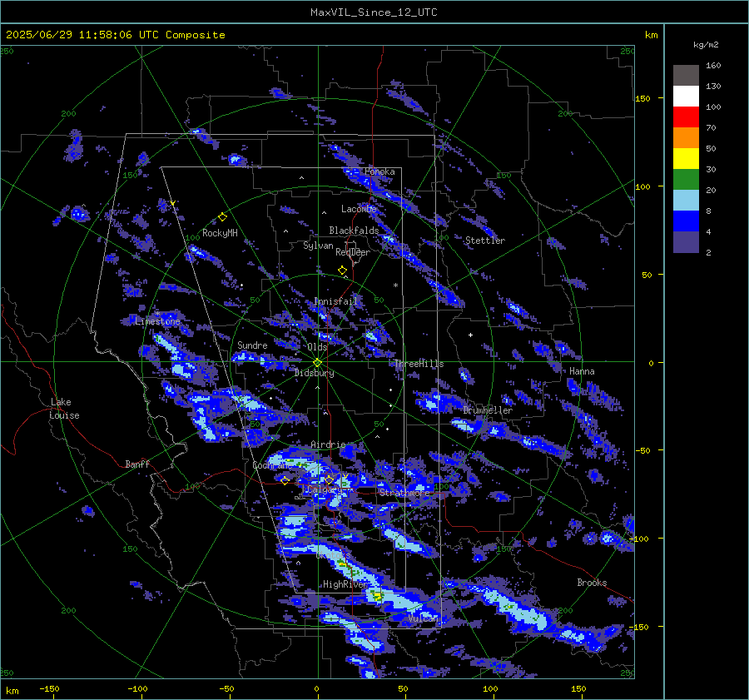
Task: Select the Lacombe label on the map
Action: pyautogui.click(x=359, y=209)
